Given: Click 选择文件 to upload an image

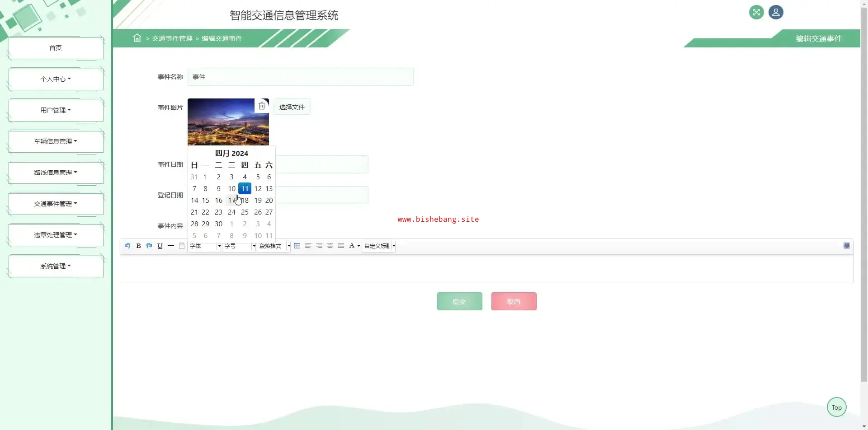Looking at the screenshot, I should point(292,107).
